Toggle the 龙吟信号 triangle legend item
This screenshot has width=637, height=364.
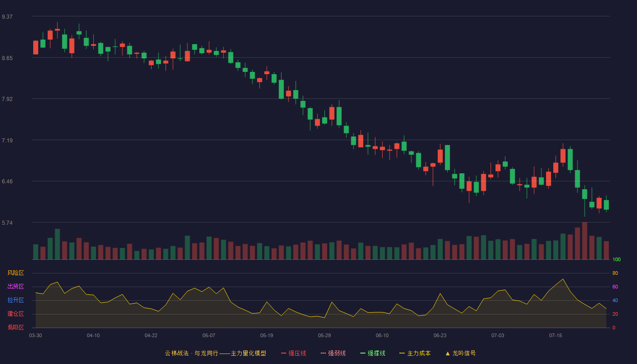(460, 353)
